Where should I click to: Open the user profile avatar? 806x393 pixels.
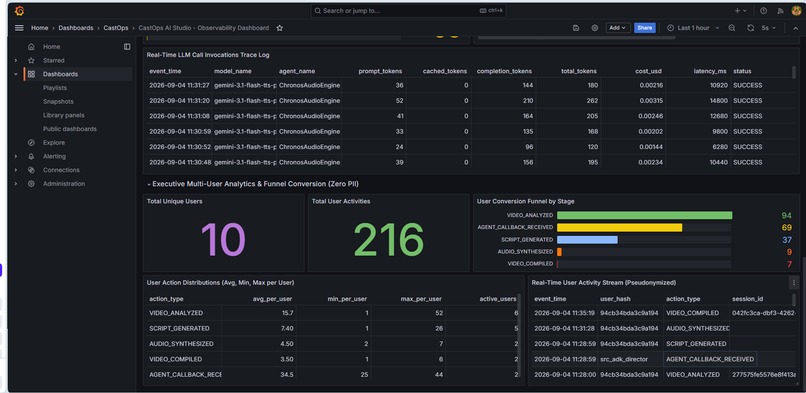(x=796, y=11)
